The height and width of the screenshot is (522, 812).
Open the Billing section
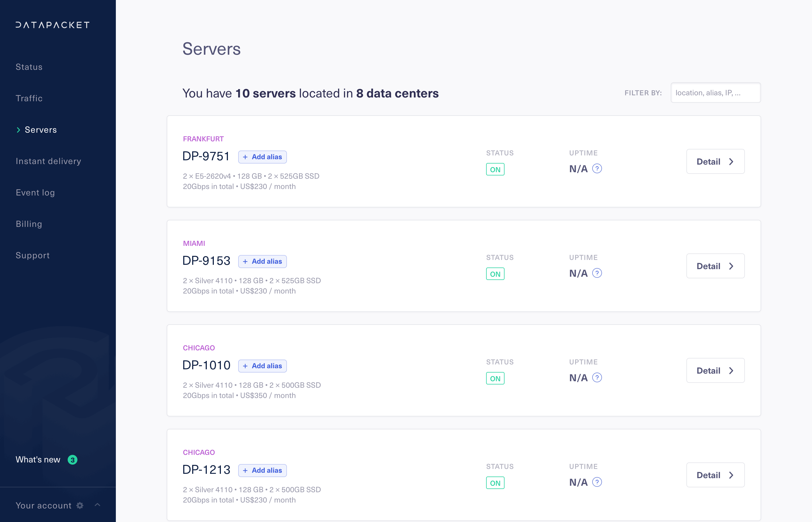[x=29, y=224]
